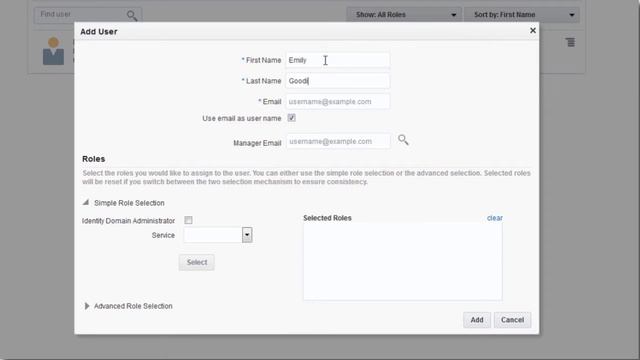Click the Find user search icon
This screenshot has height=360, width=640.
click(131, 16)
